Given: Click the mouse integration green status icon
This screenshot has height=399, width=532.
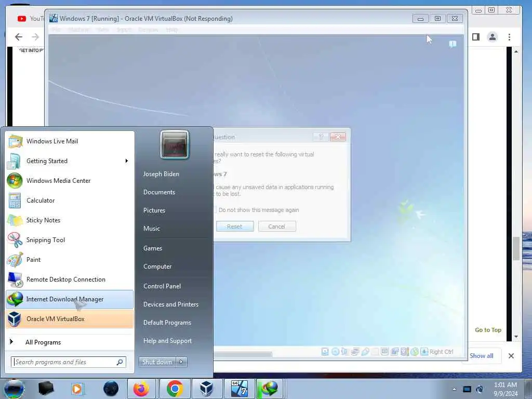Looking at the screenshot, I should (415, 352).
